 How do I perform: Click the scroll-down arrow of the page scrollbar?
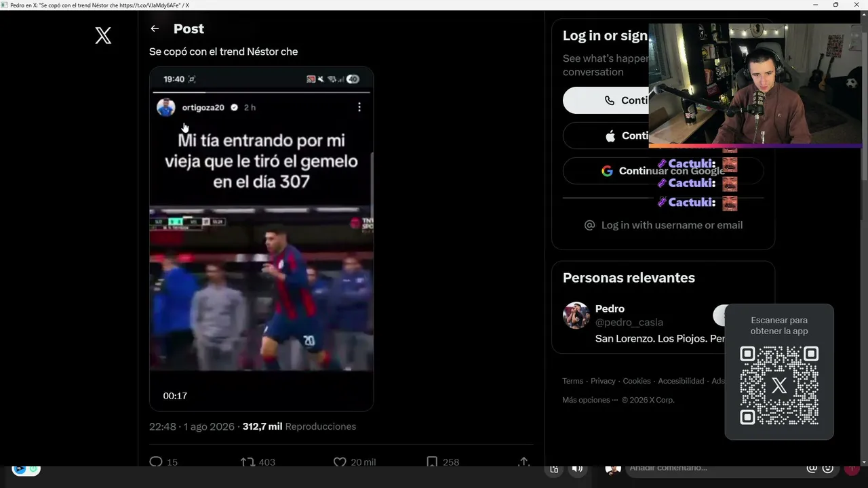[864, 462]
